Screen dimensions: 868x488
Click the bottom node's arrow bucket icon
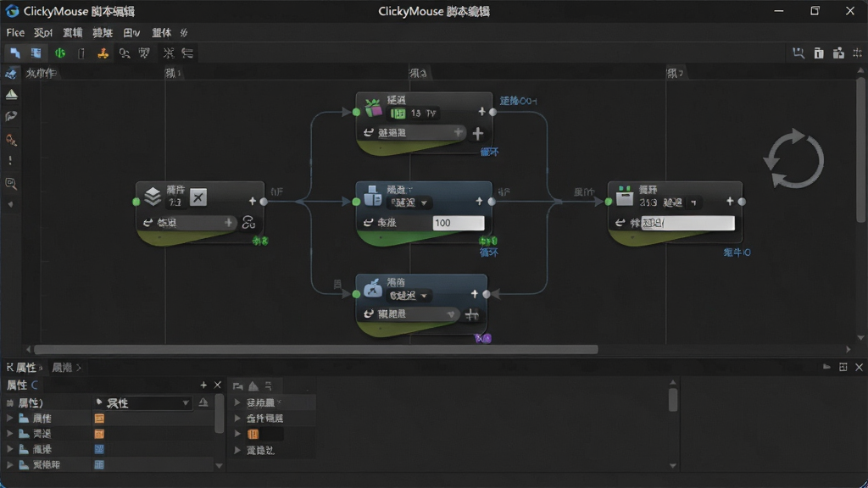[x=373, y=288]
